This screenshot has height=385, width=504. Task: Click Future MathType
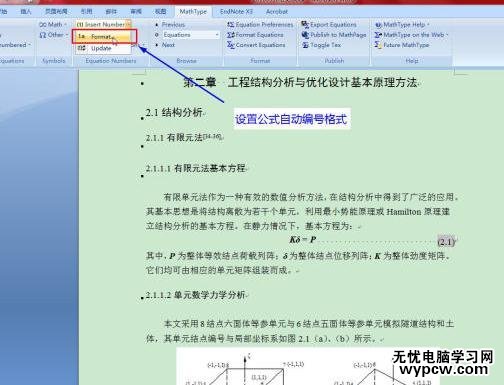[402, 45]
